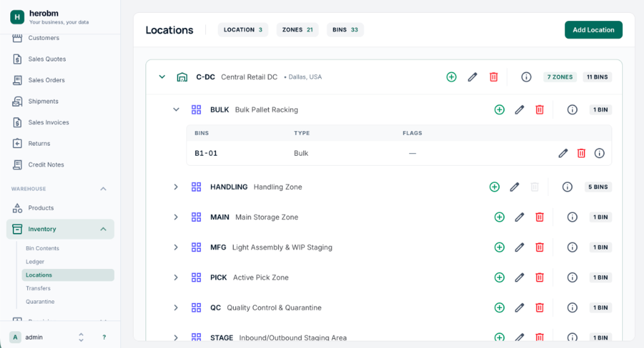The width and height of the screenshot is (644, 348).
Task: Edit bin B1-01 with pencil icon
Action: pos(563,153)
